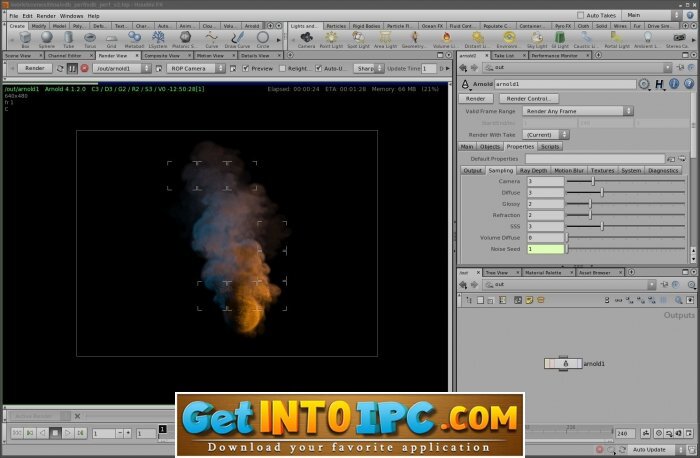
Task: Select the Tube shelf tool
Action: tap(68, 39)
